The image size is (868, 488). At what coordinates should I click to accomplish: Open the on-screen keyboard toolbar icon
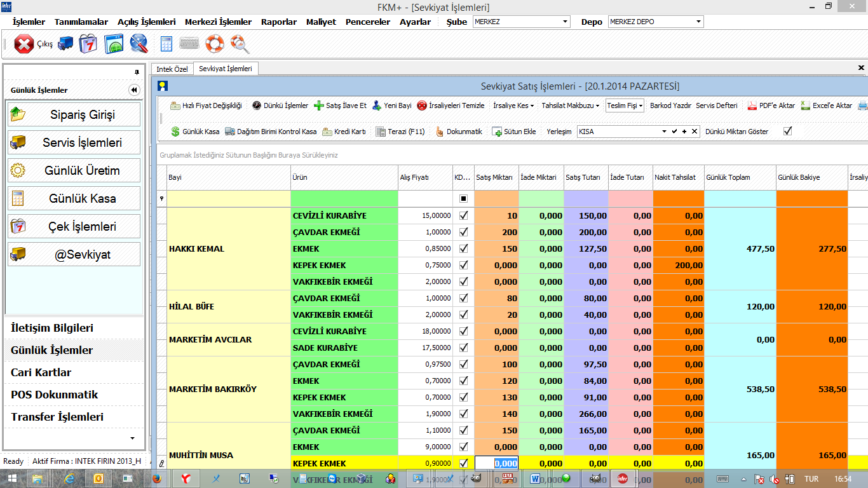[189, 44]
